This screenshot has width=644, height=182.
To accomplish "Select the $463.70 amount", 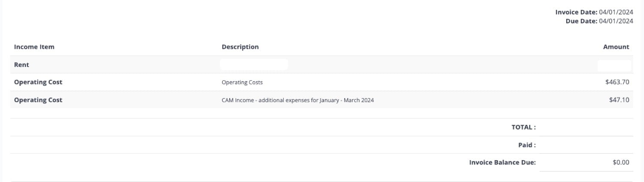I will pyautogui.click(x=617, y=82).
